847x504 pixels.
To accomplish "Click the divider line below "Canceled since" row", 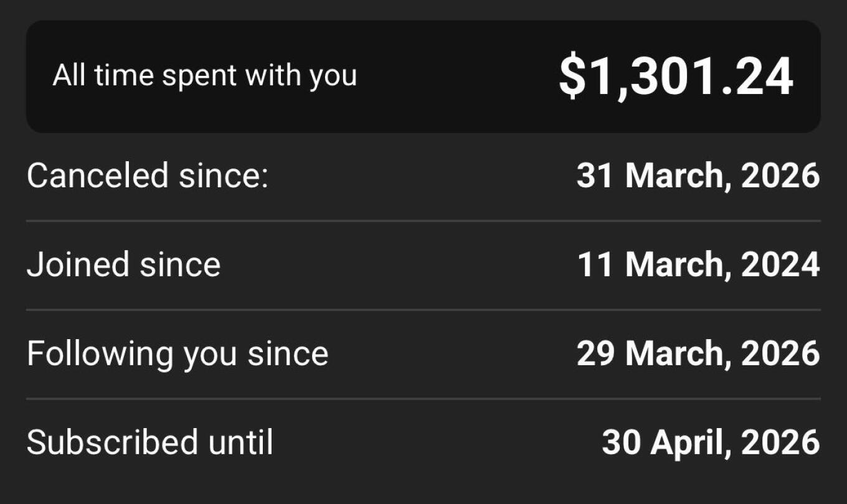I will click(x=423, y=220).
